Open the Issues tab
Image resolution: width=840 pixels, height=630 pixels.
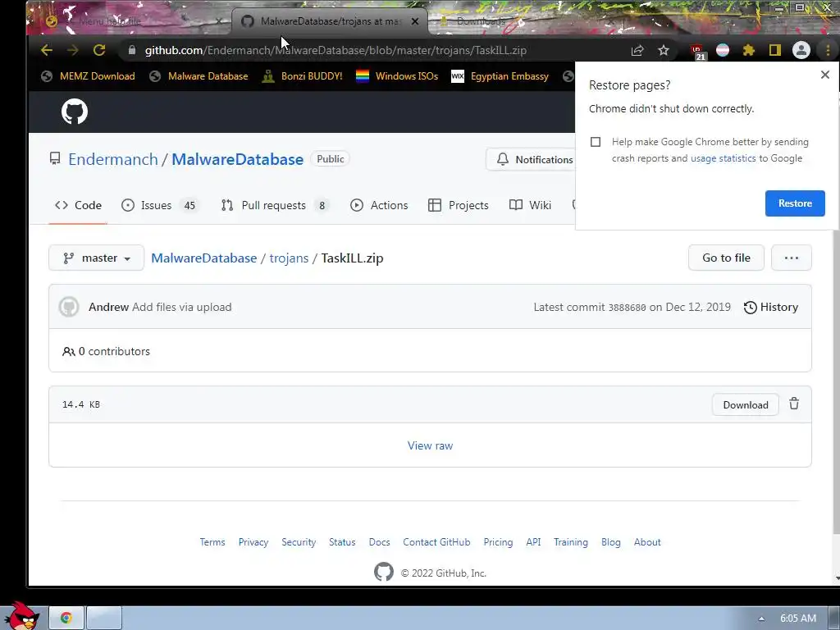click(x=160, y=205)
